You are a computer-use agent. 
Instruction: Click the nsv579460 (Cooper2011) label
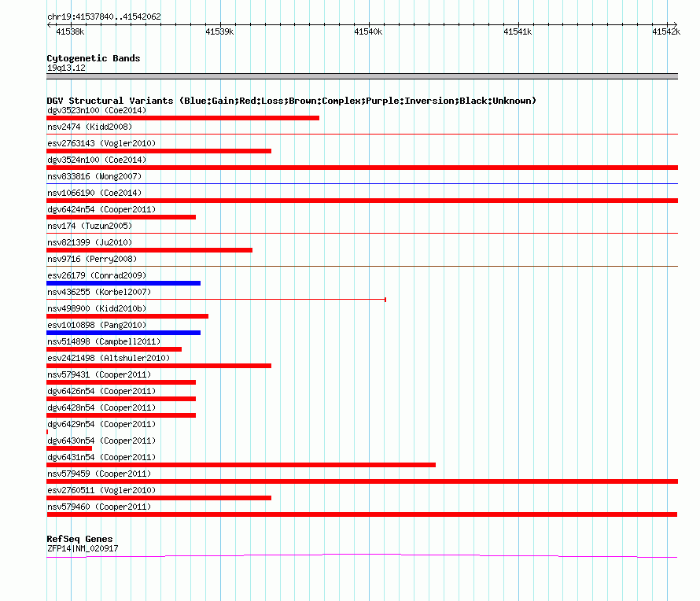coord(99,507)
